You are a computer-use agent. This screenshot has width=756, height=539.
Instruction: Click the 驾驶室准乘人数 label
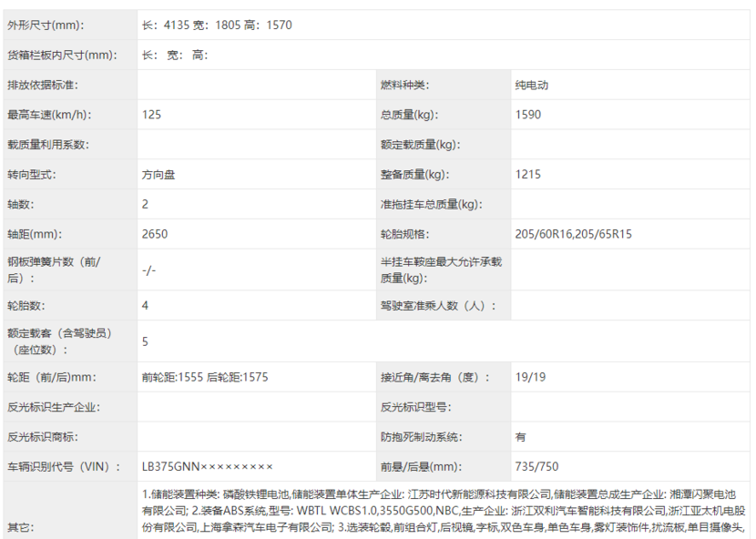pos(438,306)
